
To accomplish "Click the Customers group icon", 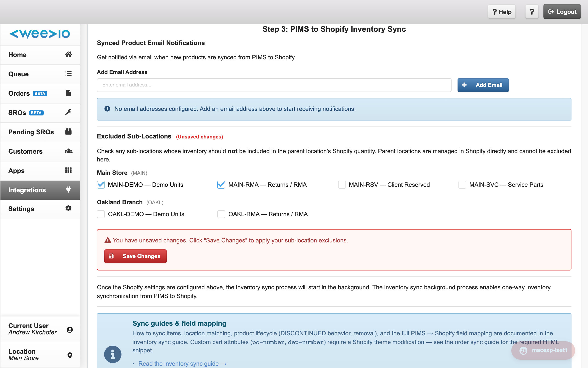I will tap(68, 151).
